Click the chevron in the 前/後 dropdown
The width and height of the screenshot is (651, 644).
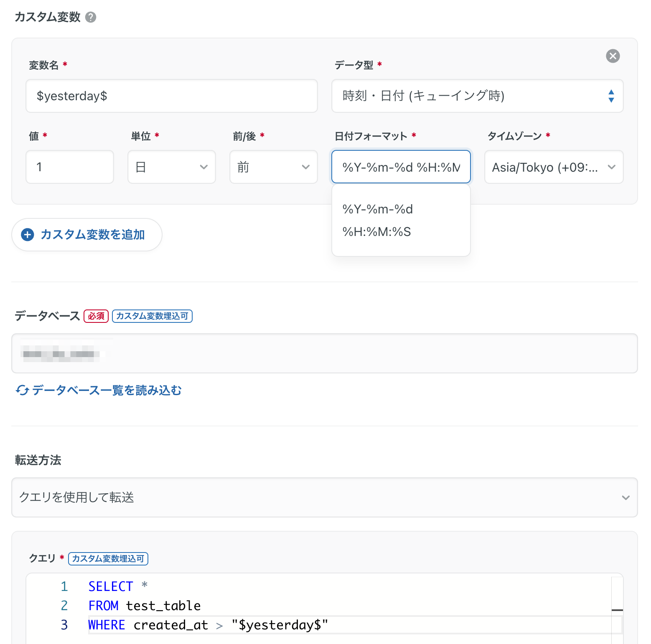[x=306, y=167]
